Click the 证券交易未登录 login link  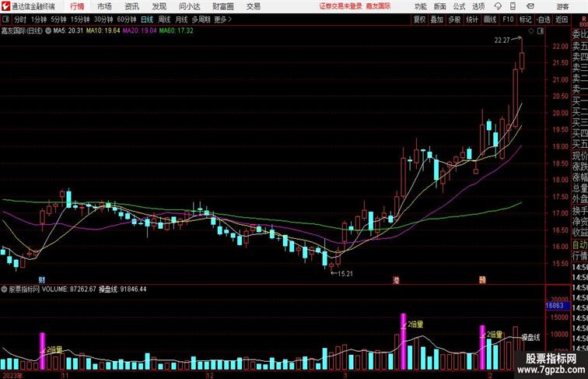pos(341,6)
